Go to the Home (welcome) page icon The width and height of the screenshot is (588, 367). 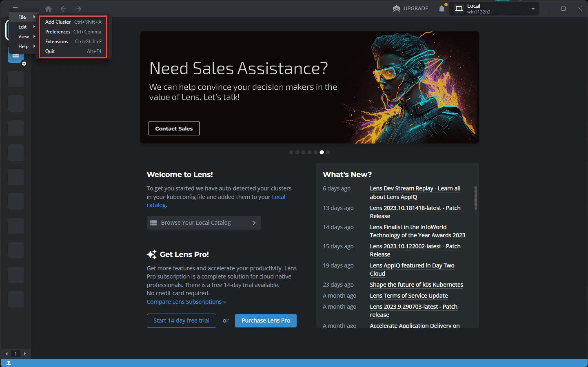click(x=48, y=9)
